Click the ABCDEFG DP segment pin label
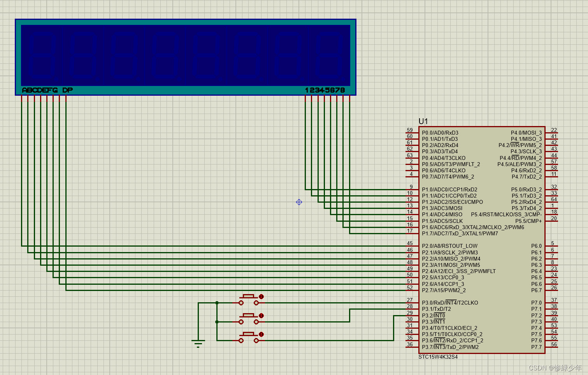 47,90
